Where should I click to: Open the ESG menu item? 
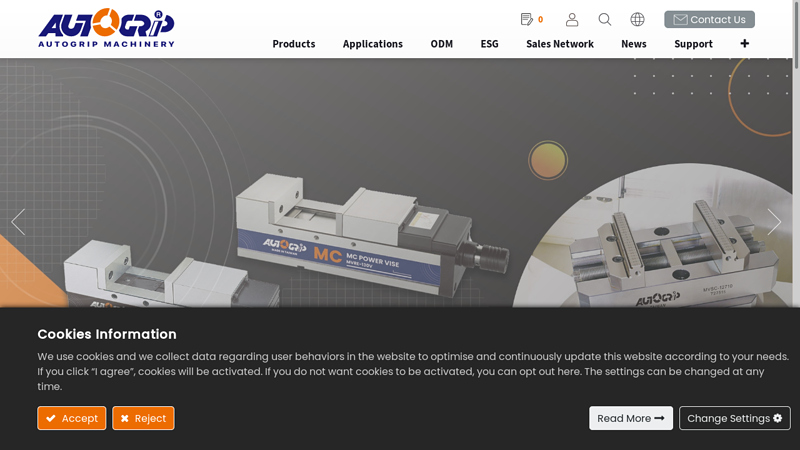click(x=489, y=44)
